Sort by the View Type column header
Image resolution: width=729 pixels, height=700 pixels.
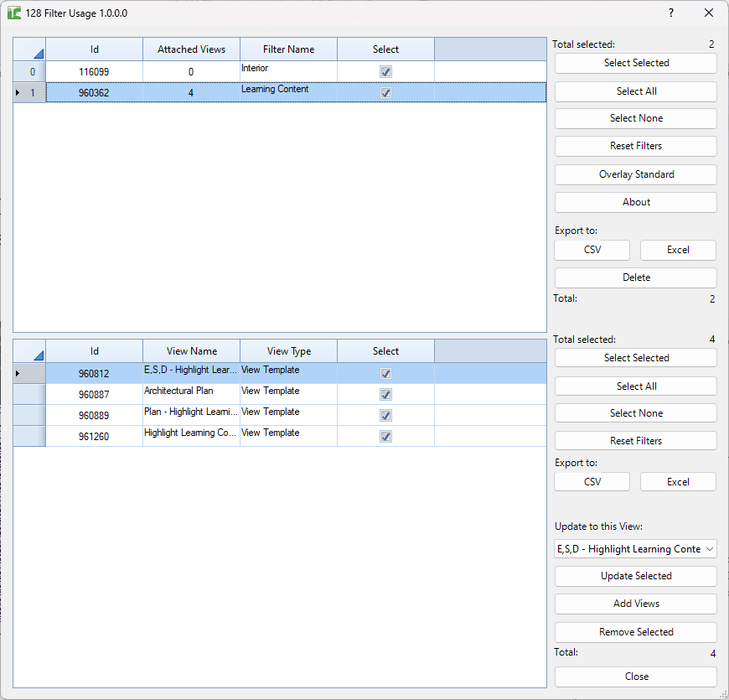[289, 351]
